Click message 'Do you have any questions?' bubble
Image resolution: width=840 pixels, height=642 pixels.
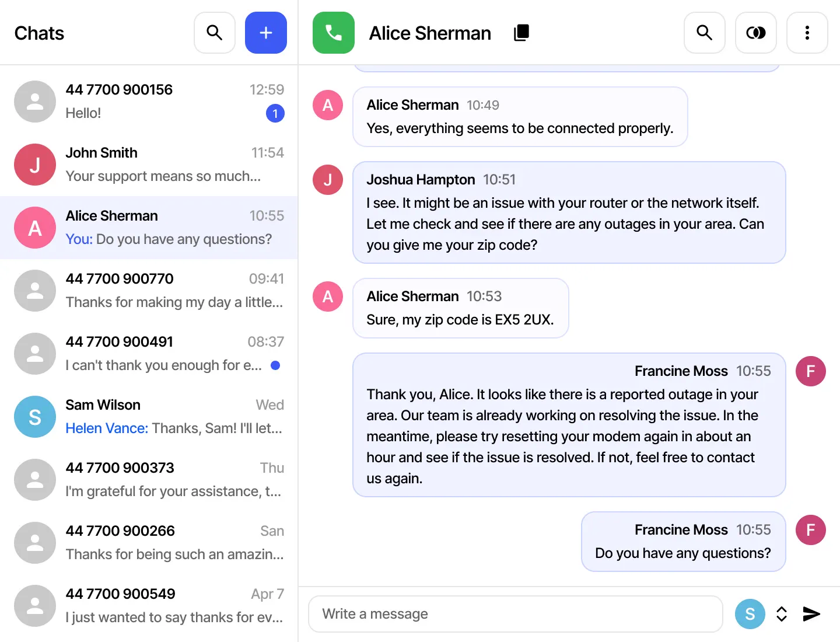point(684,542)
